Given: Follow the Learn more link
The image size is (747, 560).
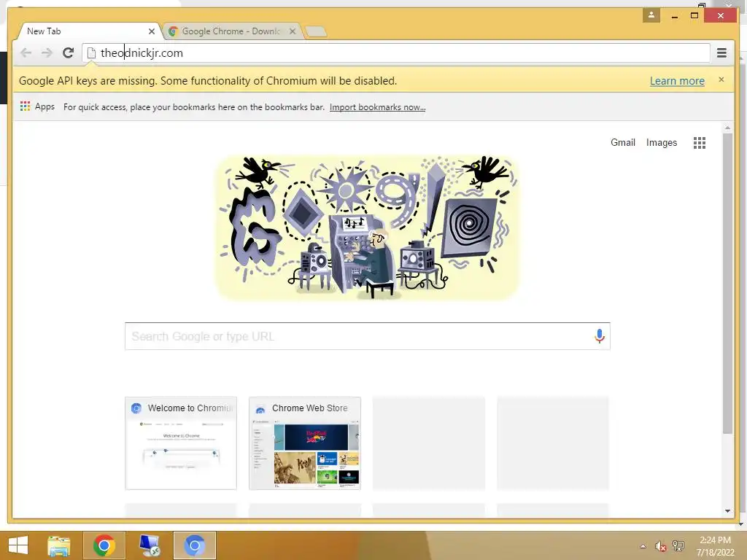Looking at the screenshot, I should (x=677, y=81).
